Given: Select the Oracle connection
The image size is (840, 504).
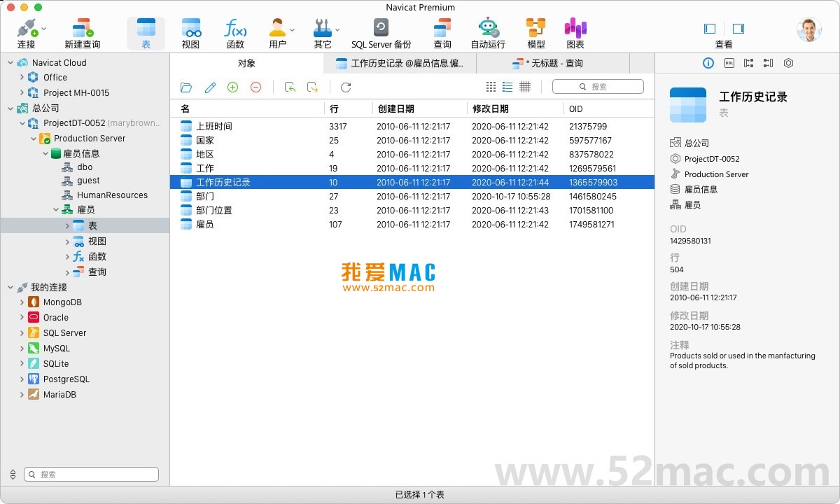Looking at the screenshot, I should coord(56,318).
